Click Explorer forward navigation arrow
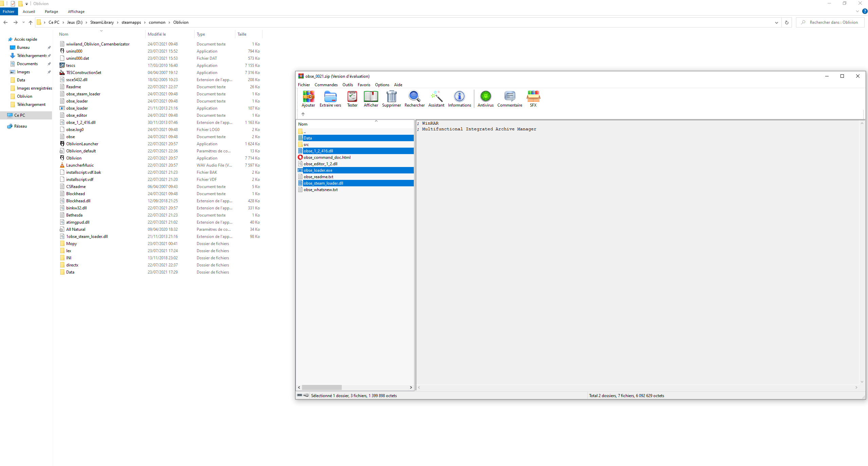 point(15,22)
